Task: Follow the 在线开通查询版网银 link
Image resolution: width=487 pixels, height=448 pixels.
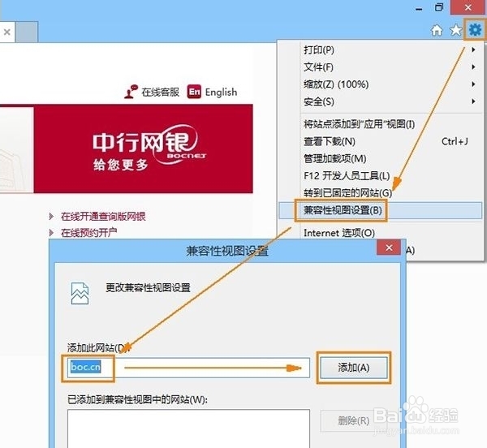Action: coord(103,217)
